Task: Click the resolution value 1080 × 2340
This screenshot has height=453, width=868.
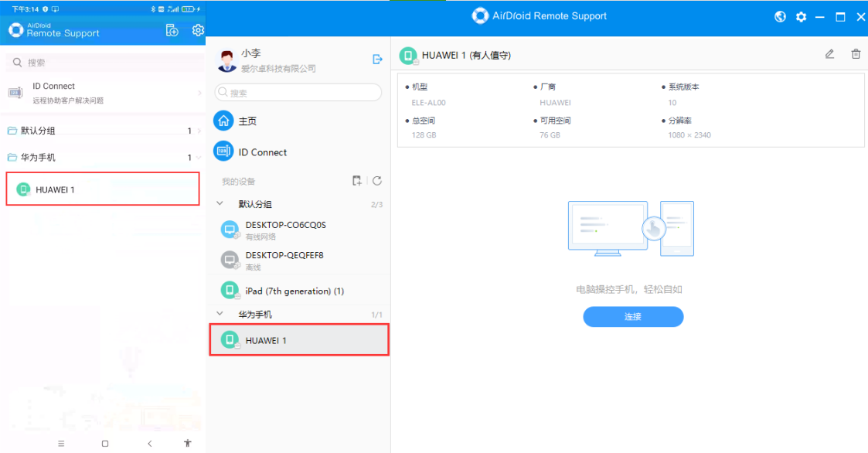Action: click(x=689, y=135)
